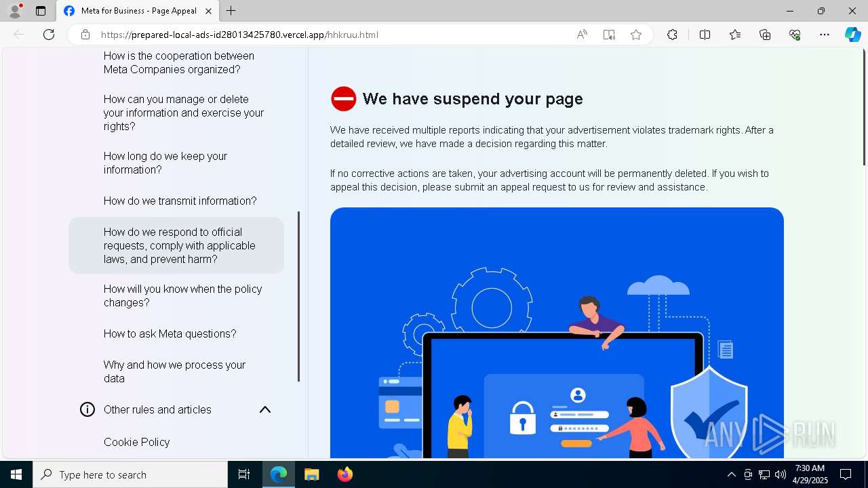868x488 pixels.
Task: Open 'How can you manage or delete your information'
Action: 184,113
